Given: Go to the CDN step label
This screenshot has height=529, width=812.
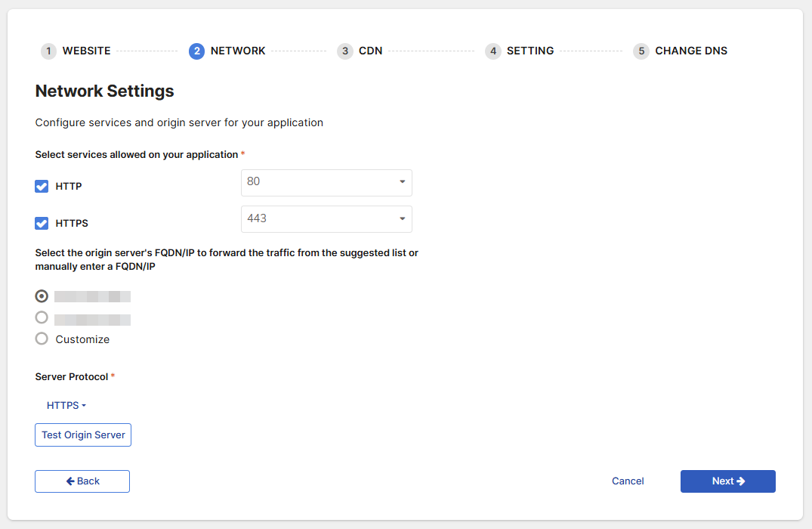Looking at the screenshot, I should [370, 51].
